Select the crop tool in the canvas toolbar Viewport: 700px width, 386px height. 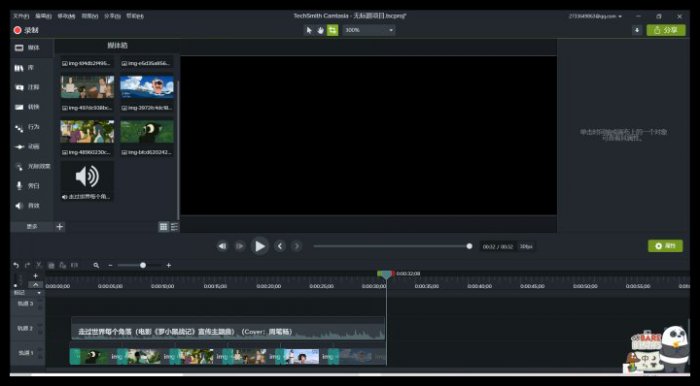(333, 30)
